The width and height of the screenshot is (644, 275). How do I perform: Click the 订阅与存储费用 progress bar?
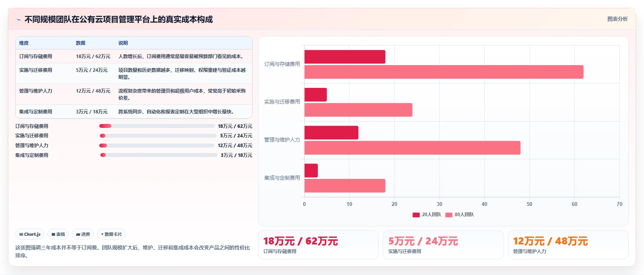157,126
